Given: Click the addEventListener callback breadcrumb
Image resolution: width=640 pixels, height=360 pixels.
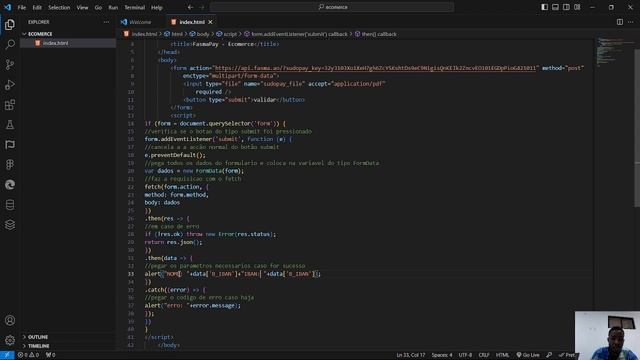Looking at the screenshot, I should 296,34.
